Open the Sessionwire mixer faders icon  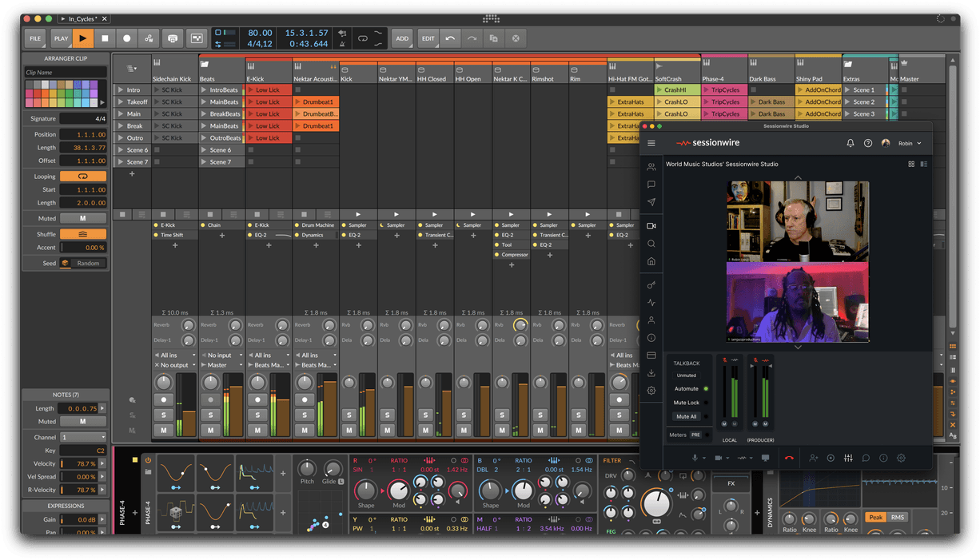point(849,458)
